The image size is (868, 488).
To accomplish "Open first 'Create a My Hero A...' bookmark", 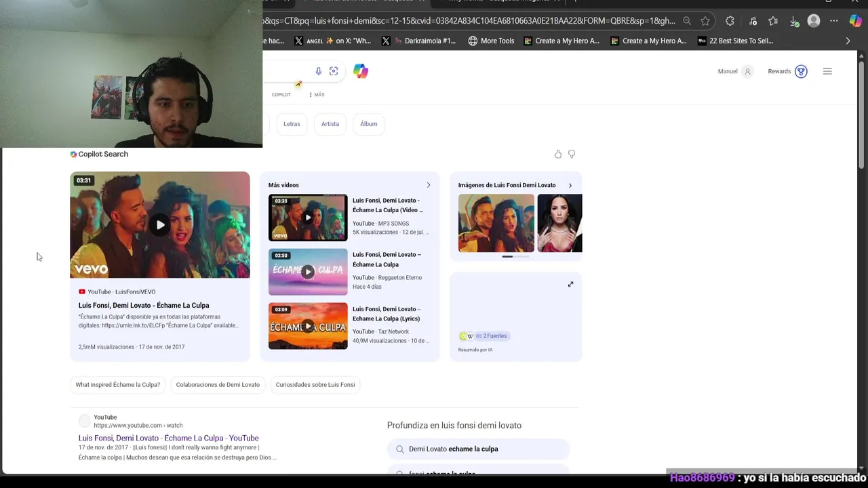I will (x=561, y=41).
